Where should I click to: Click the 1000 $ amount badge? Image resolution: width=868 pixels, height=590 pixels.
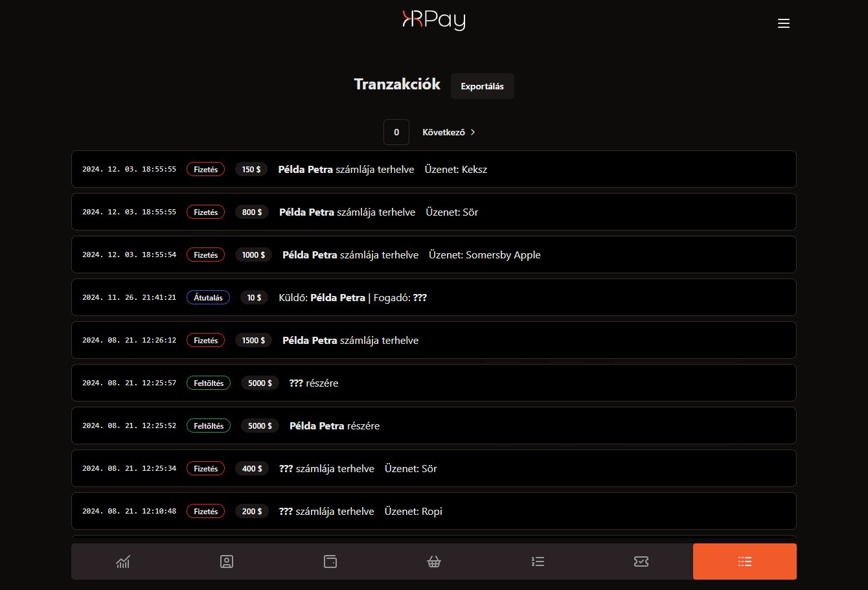tap(253, 255)
